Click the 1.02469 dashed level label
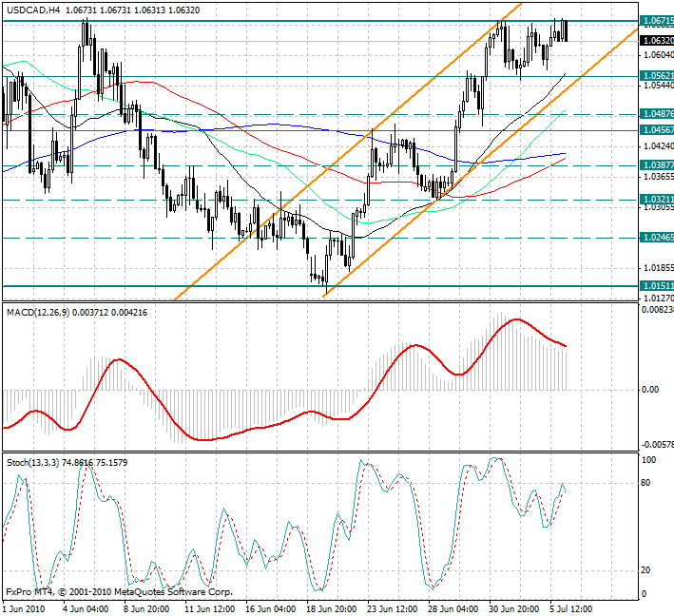Screen dimensions: 674x616 tap(657, 238)
